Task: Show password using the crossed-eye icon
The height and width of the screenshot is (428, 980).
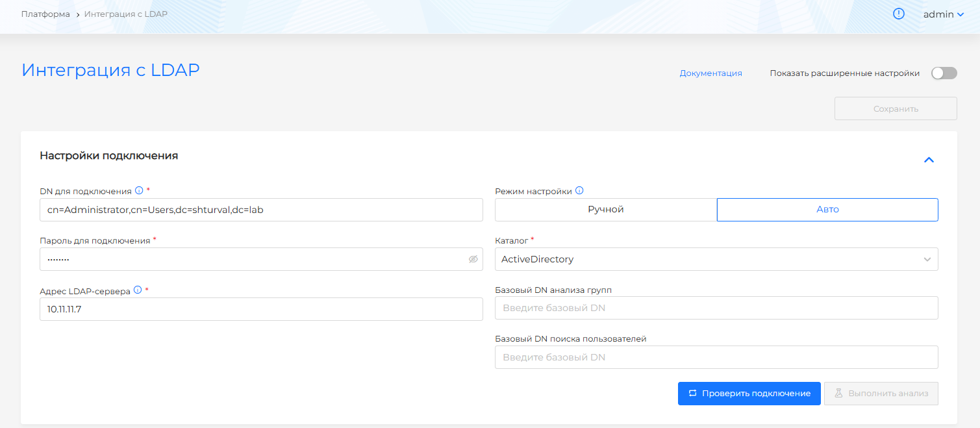Action: [473, 259]
